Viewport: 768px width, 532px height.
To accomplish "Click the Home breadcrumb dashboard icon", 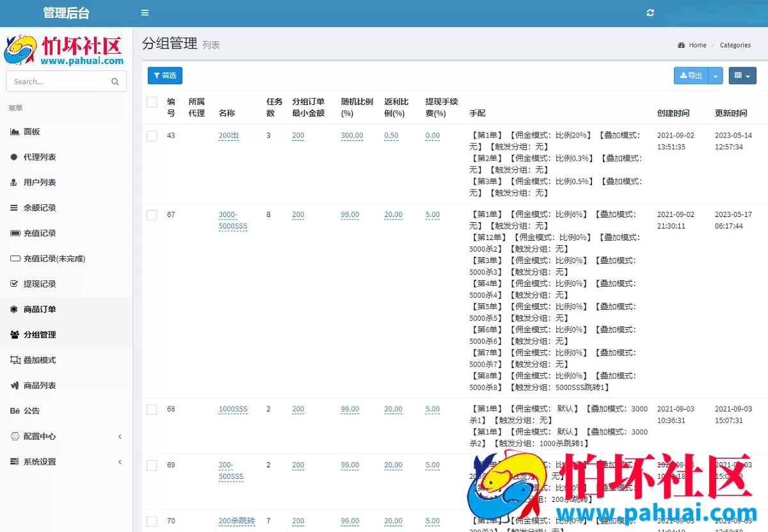I will coord(681,45).
